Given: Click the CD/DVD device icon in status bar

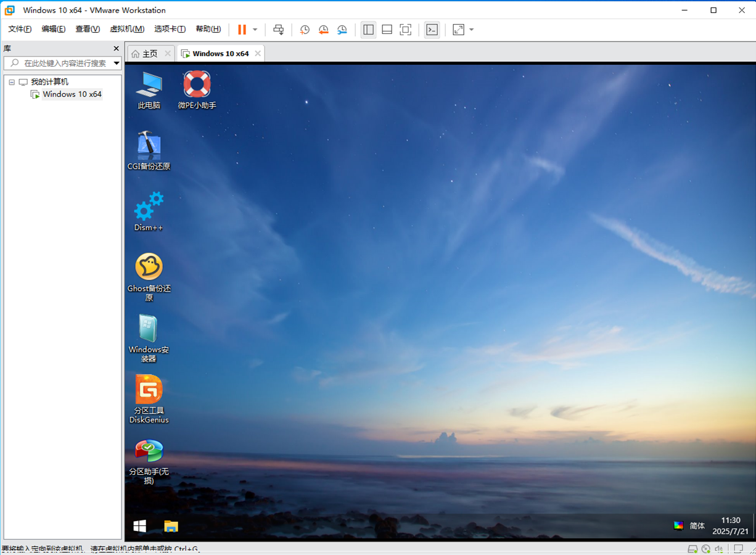Looking at the screenshot, I should pos(707,548).
